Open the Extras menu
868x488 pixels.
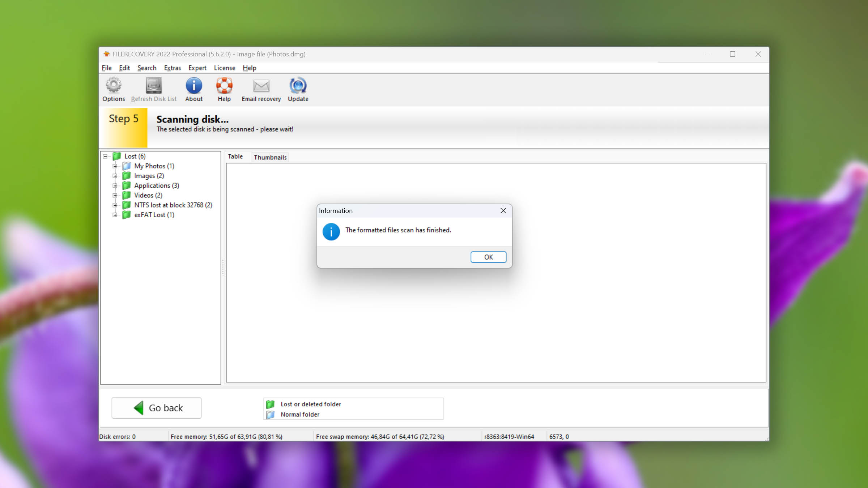click(x=173, y=68)
